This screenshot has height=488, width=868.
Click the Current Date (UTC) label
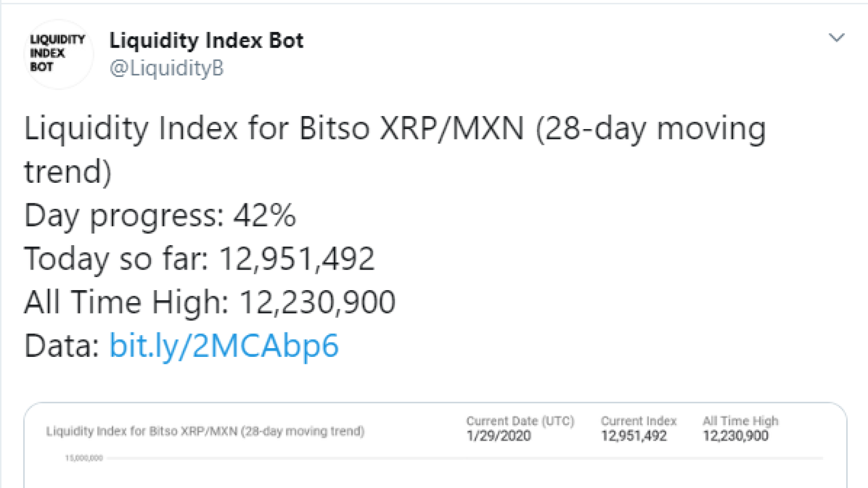pyautogui.click(x=520, y=421)
